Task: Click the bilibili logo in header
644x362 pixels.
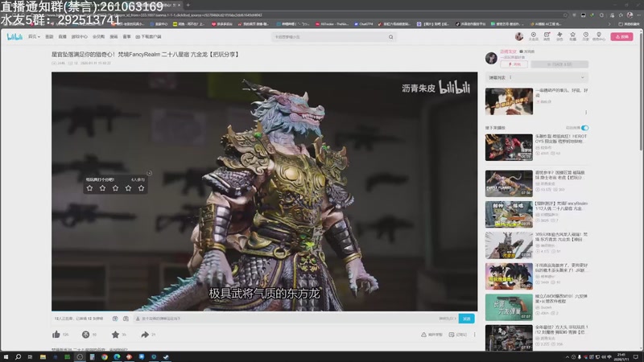Action: tap(14, 37)
